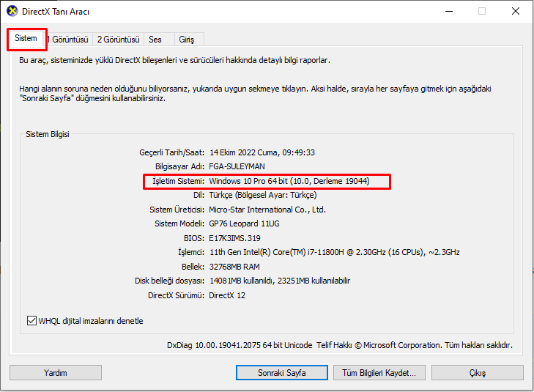Click the DirectX Tanı Aracı window title
The height and width of the screenshot is (392, 534).
(x=56, y=12)
